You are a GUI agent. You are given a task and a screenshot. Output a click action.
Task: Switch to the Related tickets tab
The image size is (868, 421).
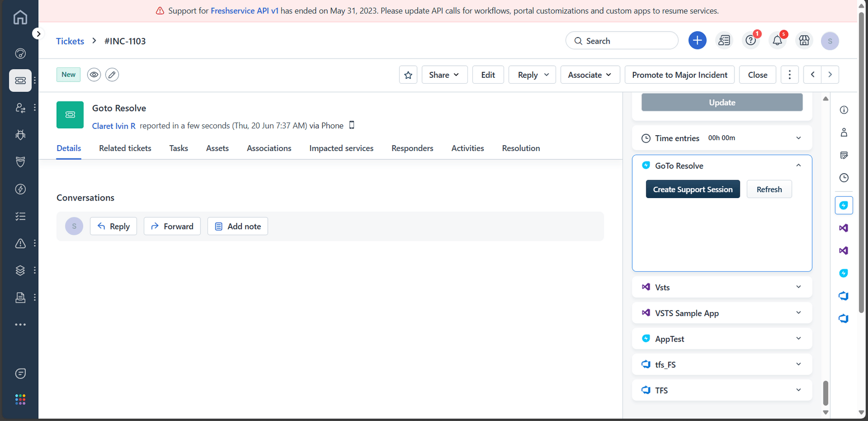pos(125,148)
